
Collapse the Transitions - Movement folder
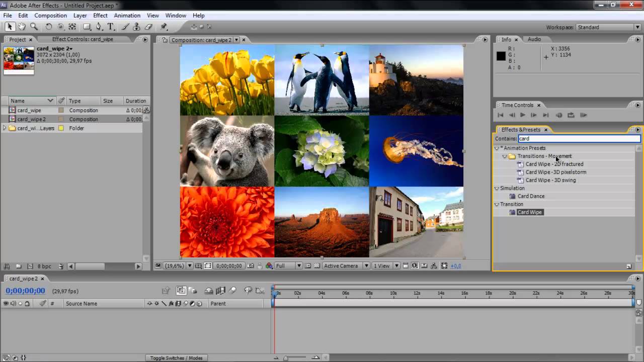(505, 156)
